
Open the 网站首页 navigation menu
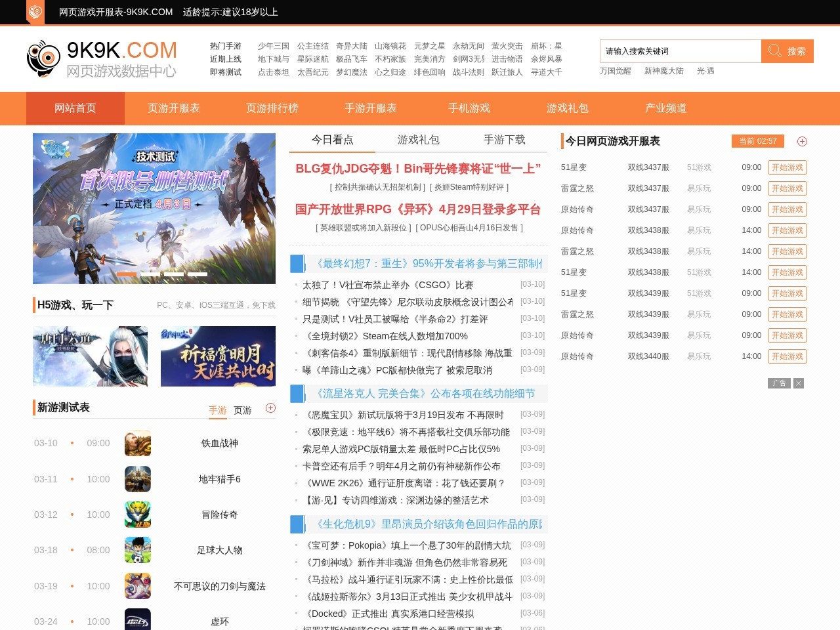pos(75,108)
